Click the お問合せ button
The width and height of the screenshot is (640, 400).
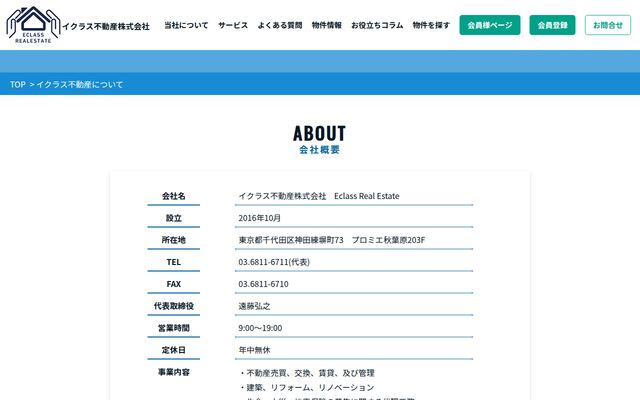point(608,25)
